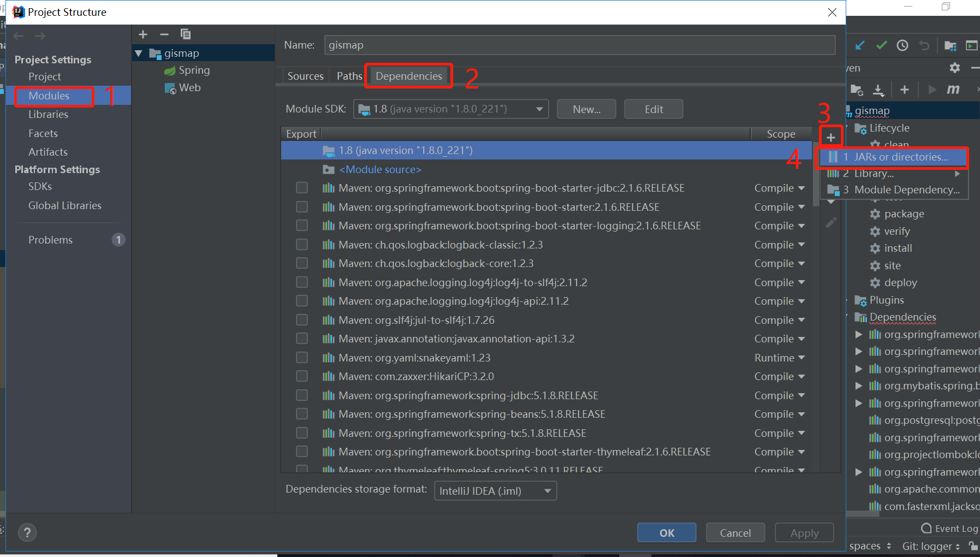Click the green commit checkmark icon
This screenshot has width=980, height=557.
click(881, 45)
